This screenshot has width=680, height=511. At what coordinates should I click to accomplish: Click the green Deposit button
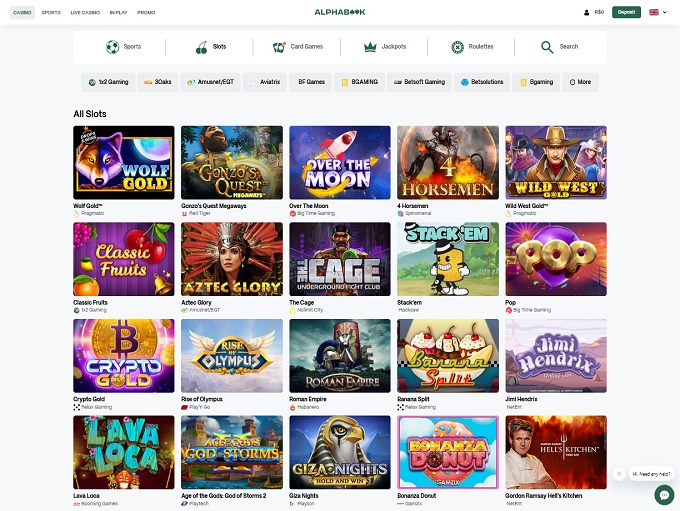pyautogui.click(x=626, y=12)
